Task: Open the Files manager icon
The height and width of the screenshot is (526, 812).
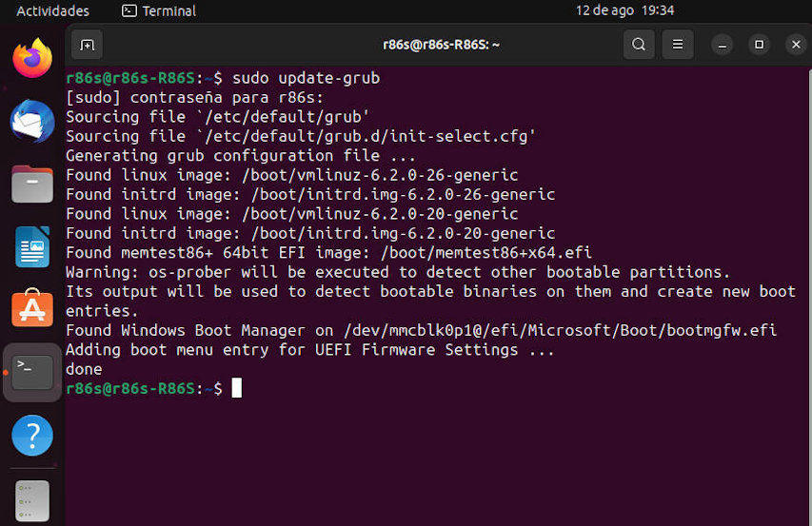Action: (x=32, y=185)
